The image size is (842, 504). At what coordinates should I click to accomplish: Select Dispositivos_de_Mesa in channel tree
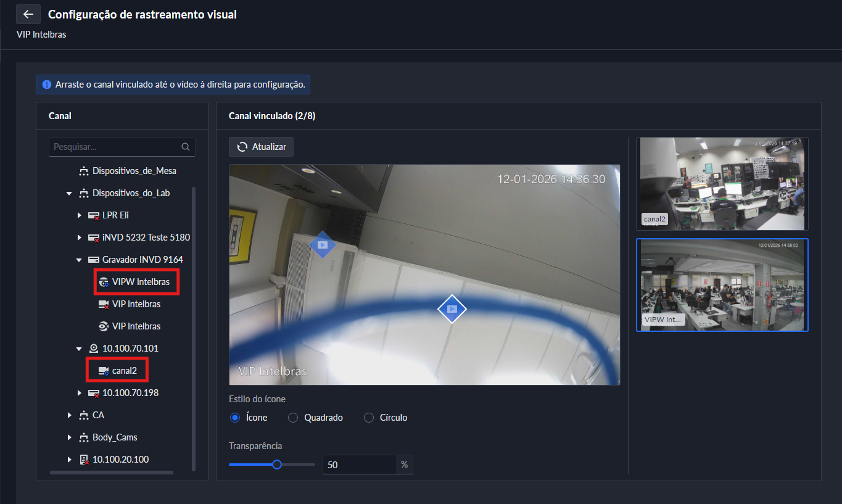134,171
